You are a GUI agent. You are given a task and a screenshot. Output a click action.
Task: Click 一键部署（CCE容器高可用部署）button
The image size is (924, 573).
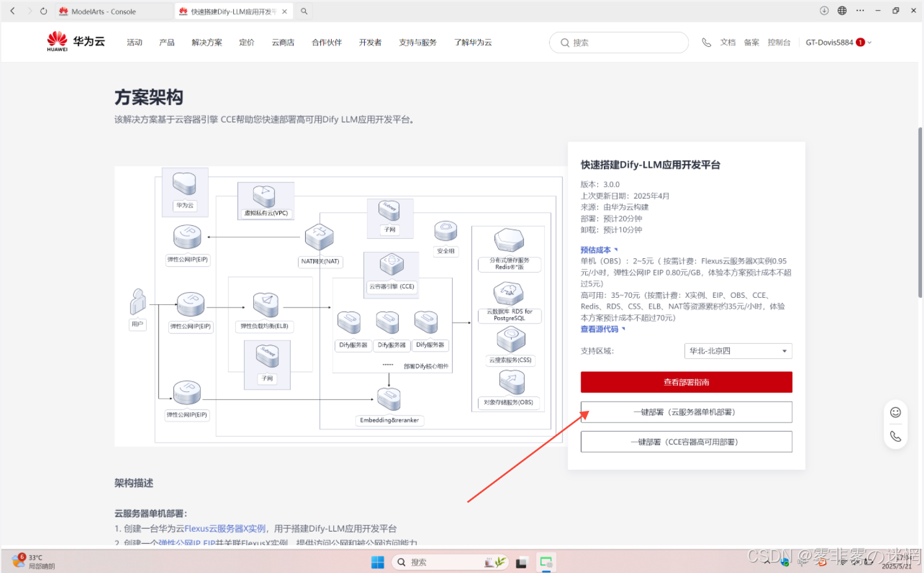click(686, 442)
